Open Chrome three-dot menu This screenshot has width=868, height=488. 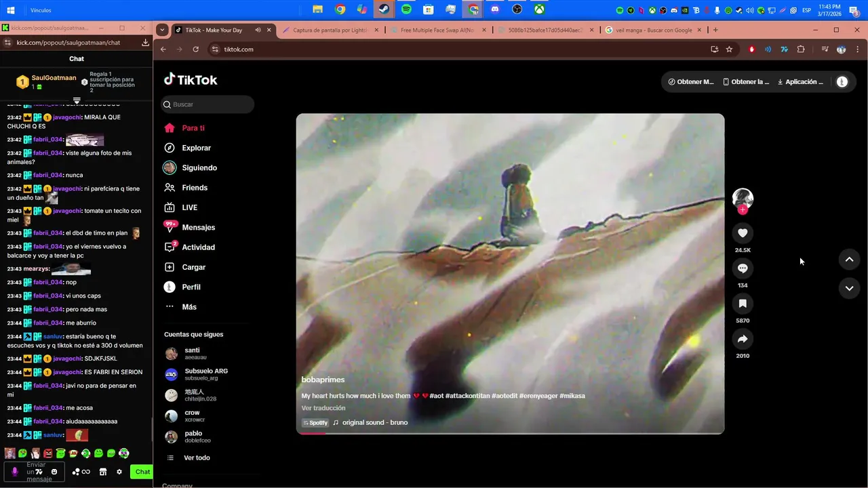[x=858, y=49]
